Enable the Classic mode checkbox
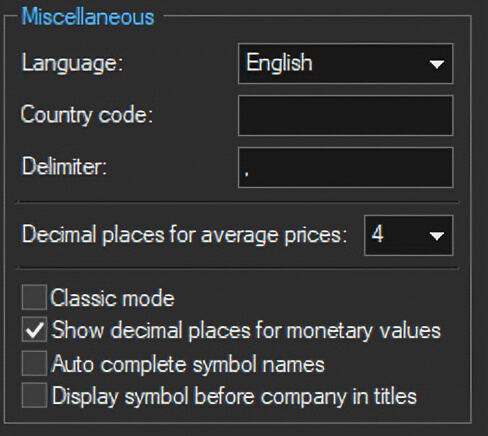Screen dimensions: 488x436 click(x=34, y=297)
